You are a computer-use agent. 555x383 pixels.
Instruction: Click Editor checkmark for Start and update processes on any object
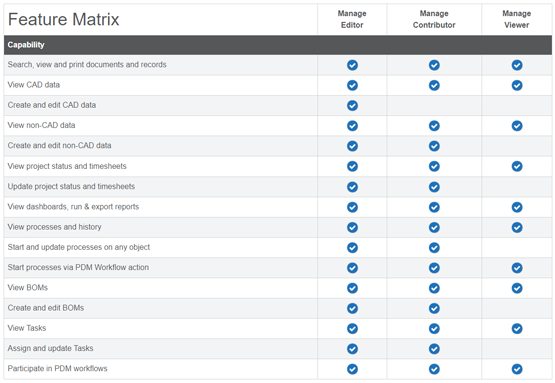352,247
